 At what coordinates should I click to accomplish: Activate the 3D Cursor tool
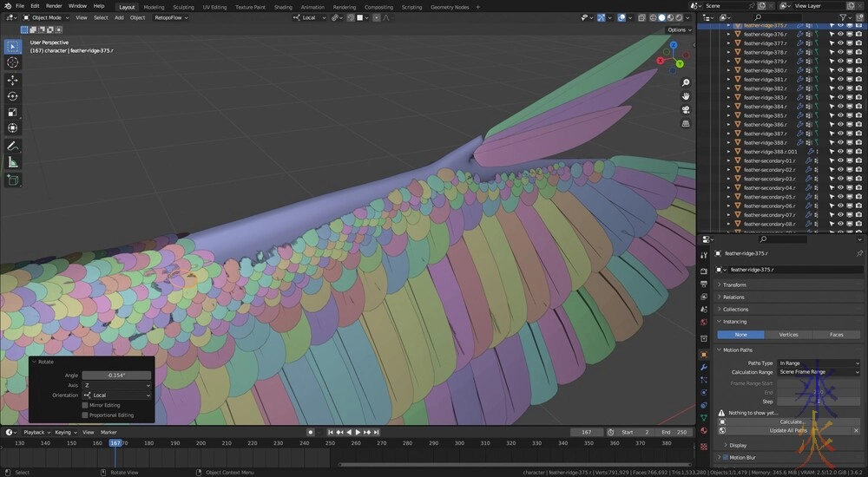pyautogui.click(x=13, y=62)
